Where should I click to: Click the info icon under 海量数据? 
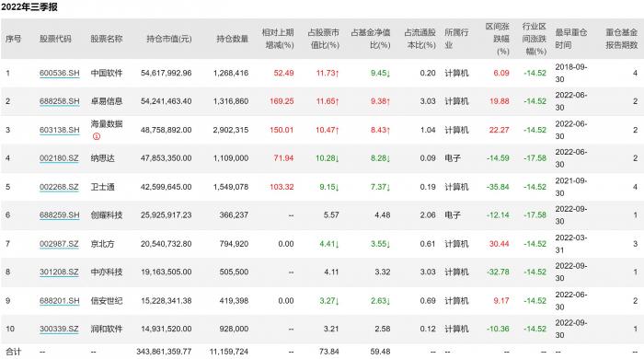96,136
